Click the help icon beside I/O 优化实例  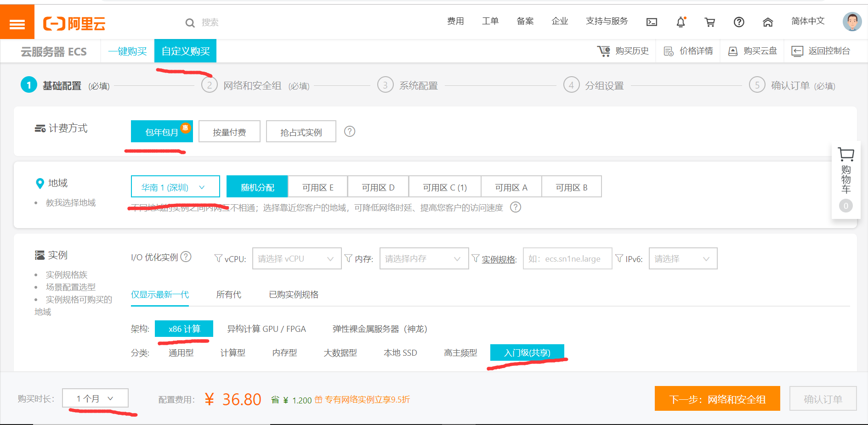[x=186, y=257]
